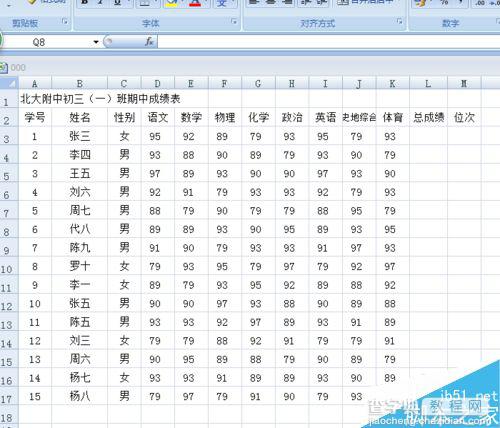
Task: Click the 英语 header cell
Action: [x=326, y=117]
